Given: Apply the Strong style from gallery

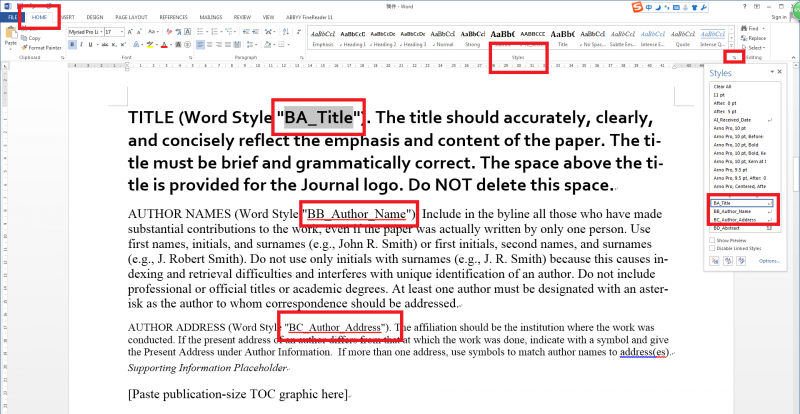Looking at the screenshot, I should 472,39.
